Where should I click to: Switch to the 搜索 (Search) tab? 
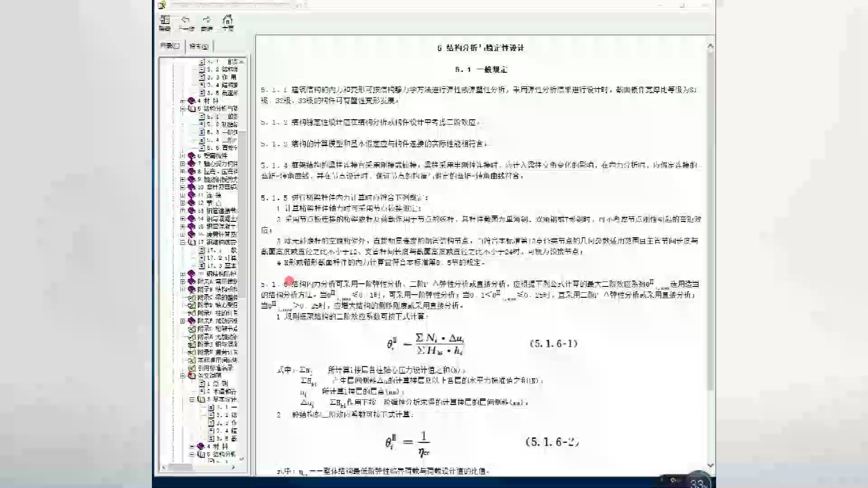click(x=198, y=46)
